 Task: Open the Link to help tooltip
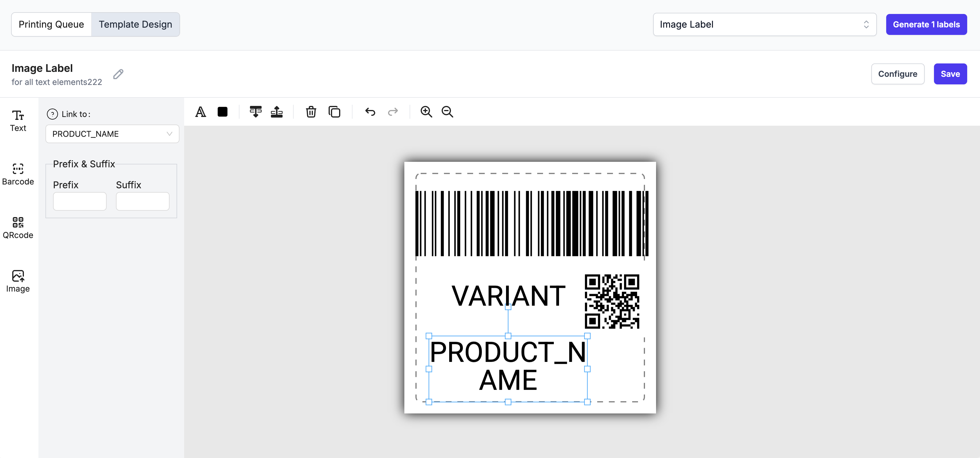tap(52, 114)
